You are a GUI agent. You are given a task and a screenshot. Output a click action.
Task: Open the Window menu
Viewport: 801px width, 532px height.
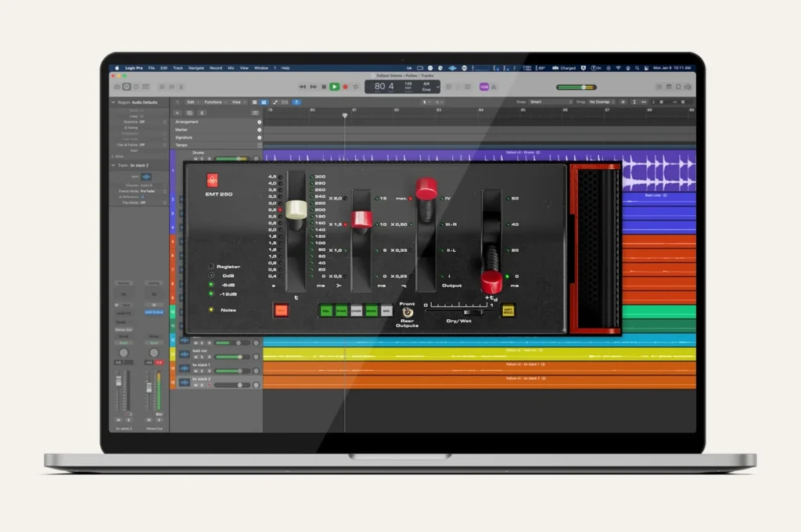(x=261, y=68)
